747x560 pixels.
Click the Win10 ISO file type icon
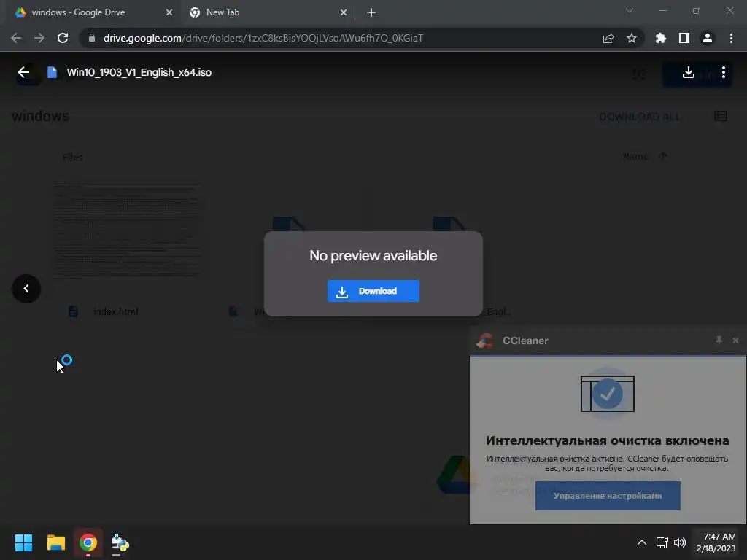click(52, 72)
